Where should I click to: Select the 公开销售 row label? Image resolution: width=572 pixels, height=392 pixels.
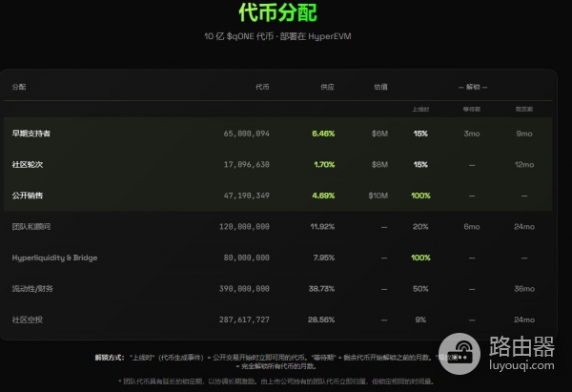click(28, 196)
